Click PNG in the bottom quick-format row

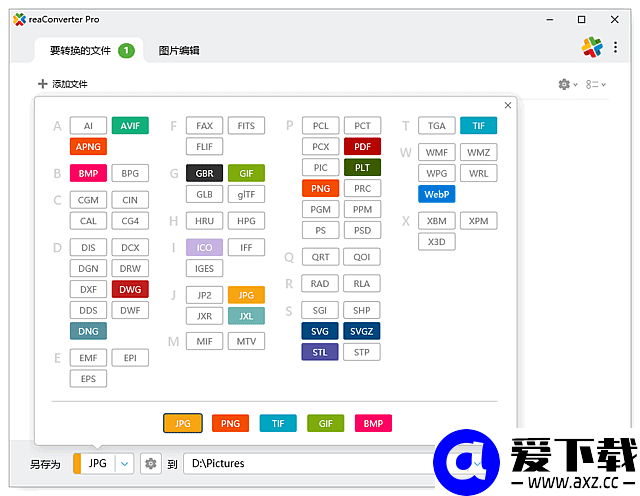pos(231,423)
